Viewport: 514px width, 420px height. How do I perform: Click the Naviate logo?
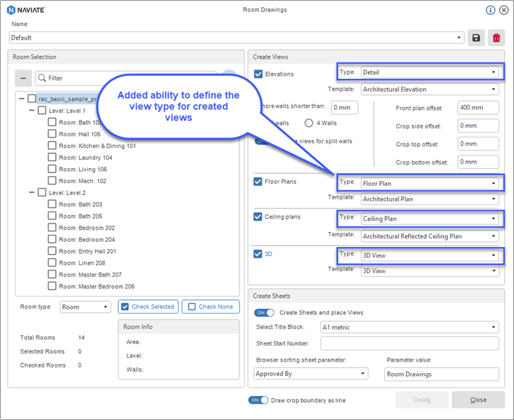(x=26, y=10)
